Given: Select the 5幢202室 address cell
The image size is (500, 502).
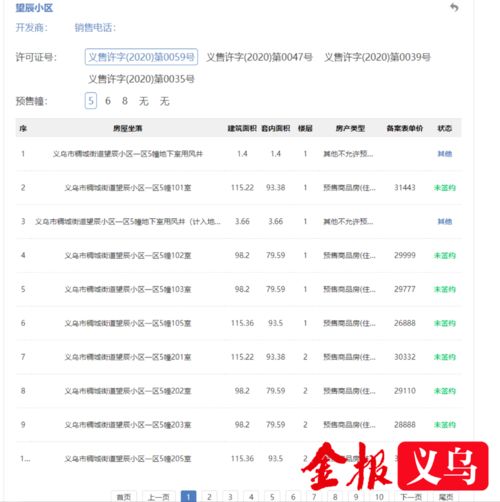Looking at the screenshot, I should pyautogui.click(x=128, y=391).
